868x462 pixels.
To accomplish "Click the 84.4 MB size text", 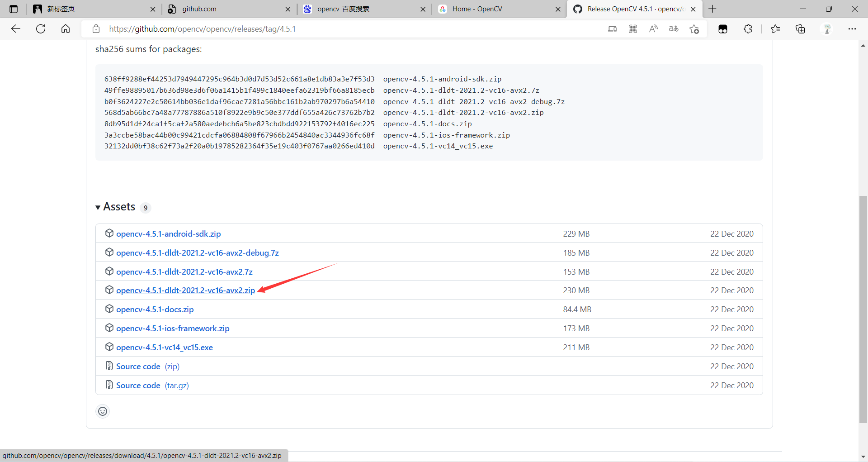I will (x=577, y=310).
